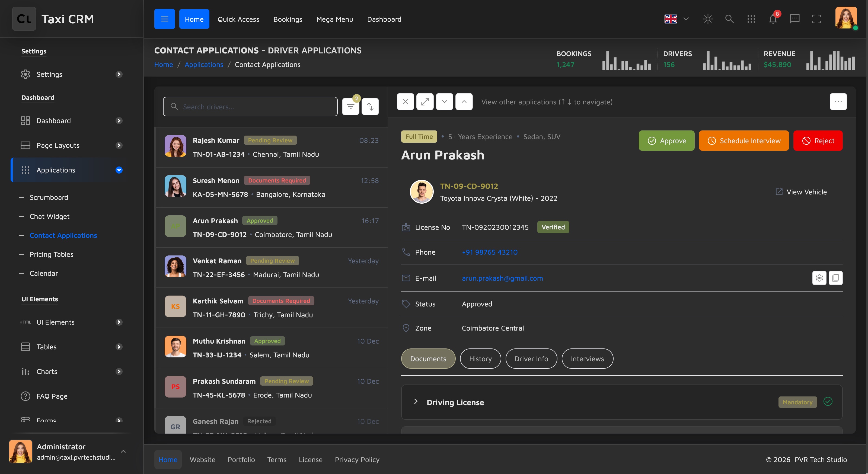Open the three-dots more options menu

click(x=838, y=102)
